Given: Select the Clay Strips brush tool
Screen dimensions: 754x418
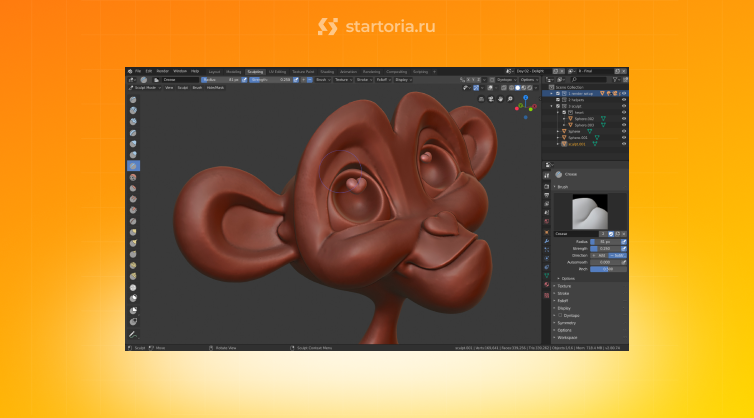Looking at the screenshot, I should coord(133,122).
